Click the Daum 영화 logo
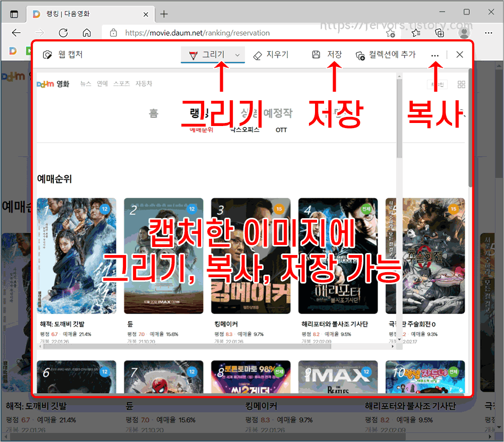The width and height of the screenshot is (504, 442). (x=53, y=84)
